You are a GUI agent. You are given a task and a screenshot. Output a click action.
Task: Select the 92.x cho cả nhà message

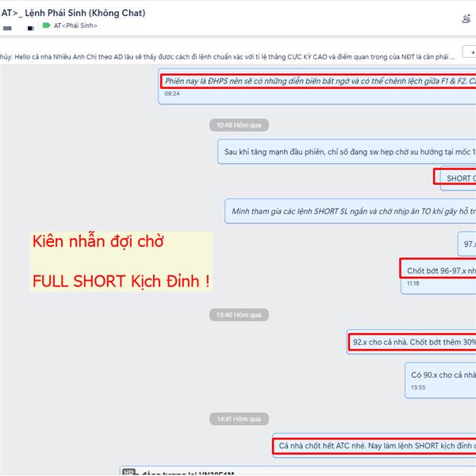coord(411,342)
